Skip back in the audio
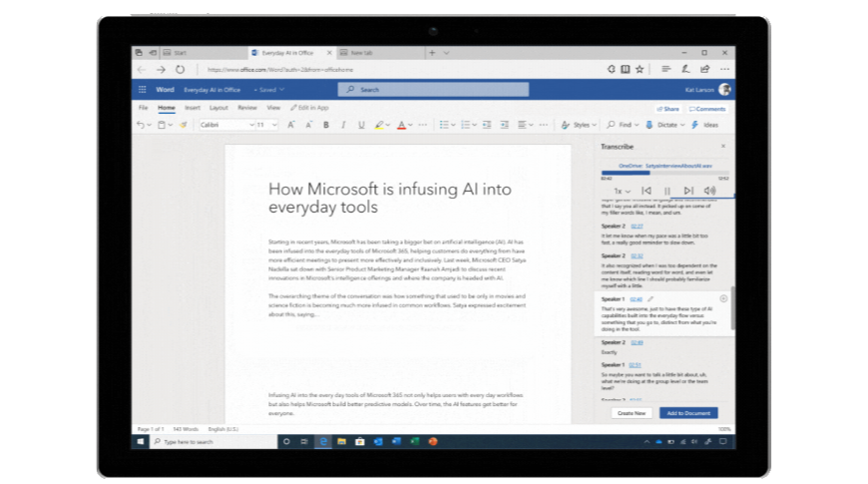 647,191
